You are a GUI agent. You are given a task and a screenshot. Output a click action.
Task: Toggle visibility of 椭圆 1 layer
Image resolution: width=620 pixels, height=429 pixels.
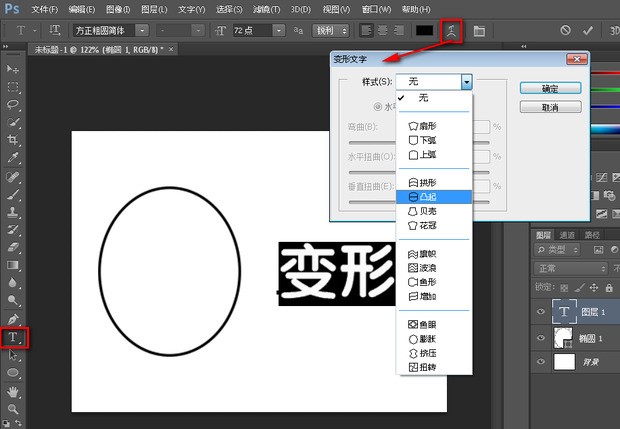tap(540, 339)
